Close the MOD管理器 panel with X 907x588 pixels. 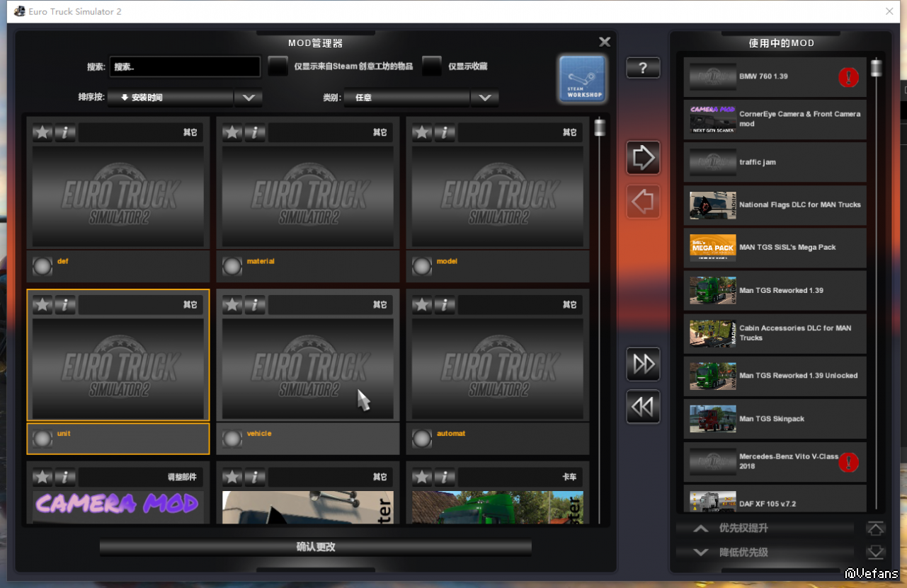point(605,42)
